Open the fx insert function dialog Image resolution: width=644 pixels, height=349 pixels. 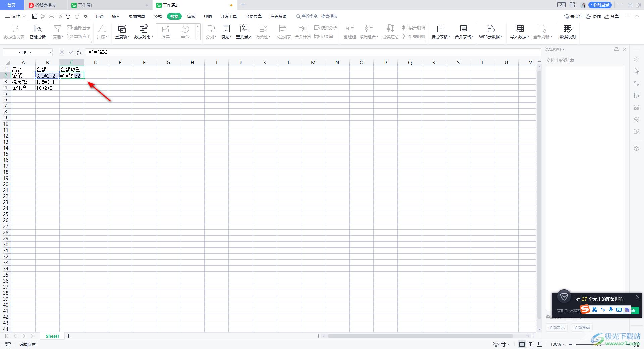tap(79, 52)
